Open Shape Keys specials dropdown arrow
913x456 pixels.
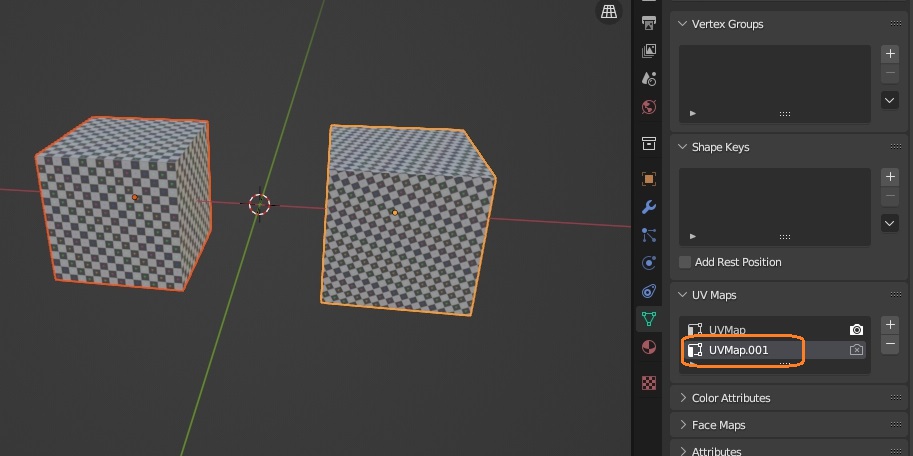[890, 223]
